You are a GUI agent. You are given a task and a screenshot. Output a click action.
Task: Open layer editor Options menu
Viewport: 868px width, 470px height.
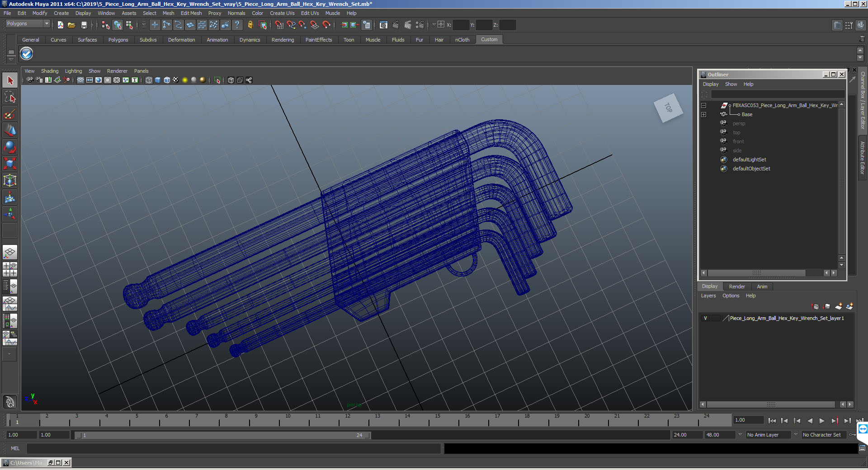coord(731,296)
